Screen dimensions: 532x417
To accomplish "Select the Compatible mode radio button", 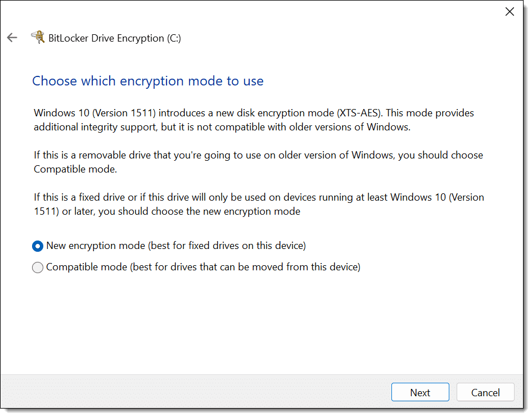I will click(38, 268).
